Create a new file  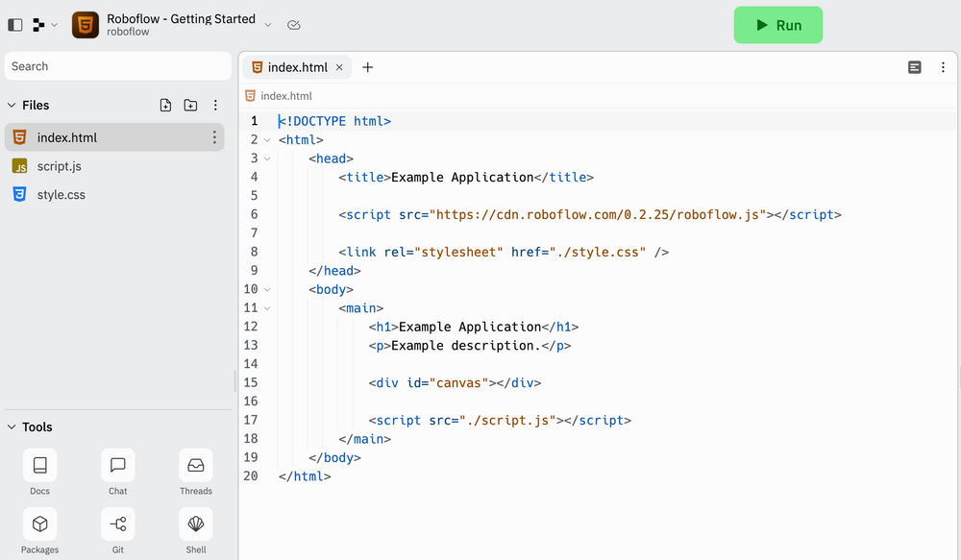[165, 106]
